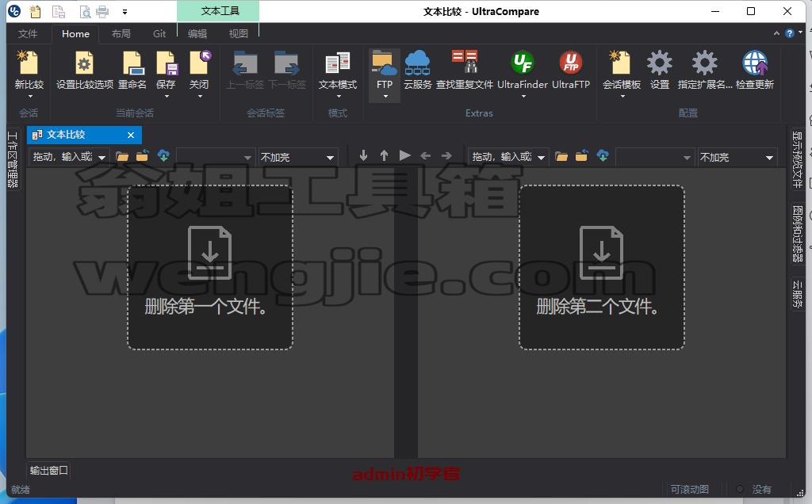Expand the Close (关闭) dropdown arrow
This screenshot has width=812, height=504.
pyautogui.click(x=200, y=96)
